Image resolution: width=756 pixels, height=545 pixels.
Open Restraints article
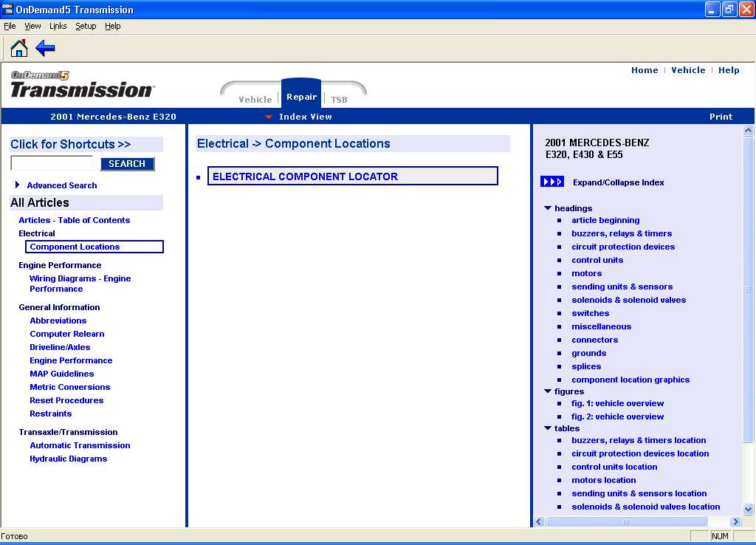[51, 414]
